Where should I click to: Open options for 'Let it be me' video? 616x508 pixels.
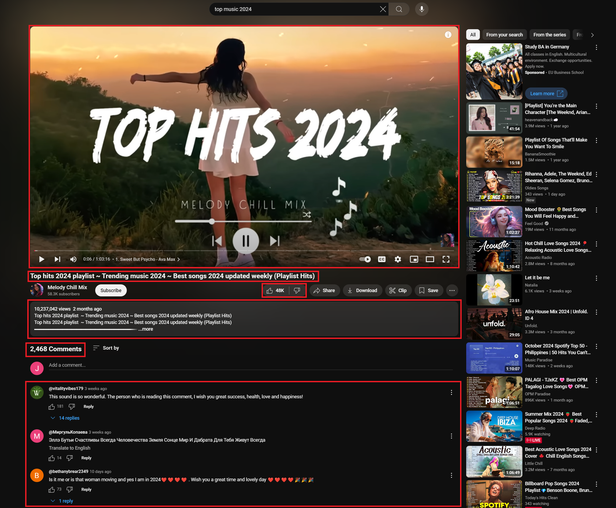click(596, 278)
